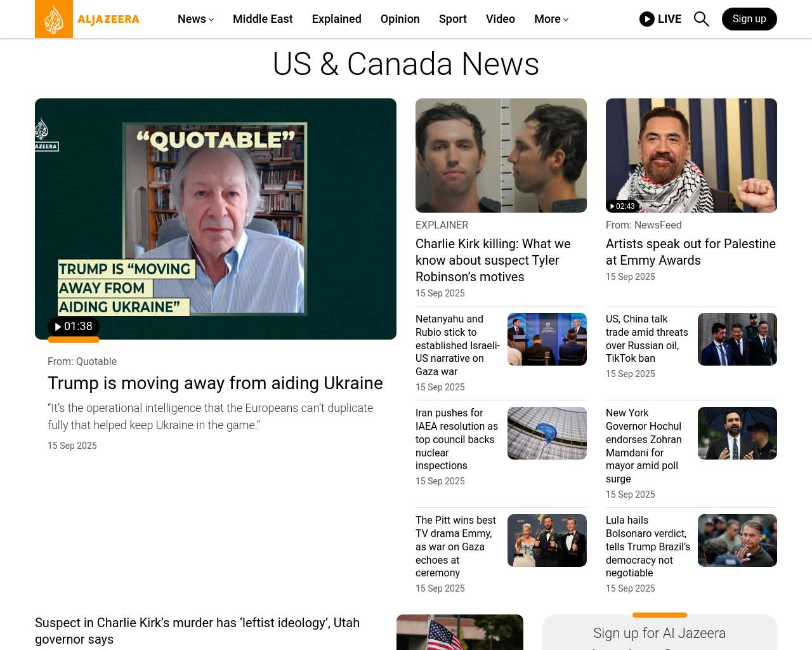This screenshot has height=650, width=812.
Task: Read the Charlie Kirk killing explainer article
Action: [x=493, y=260]
